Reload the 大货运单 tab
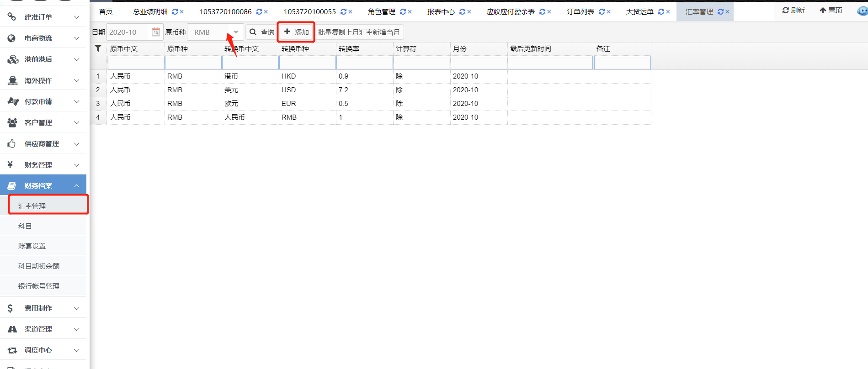The height and width of the screenshot is (369, 868). 661,11
